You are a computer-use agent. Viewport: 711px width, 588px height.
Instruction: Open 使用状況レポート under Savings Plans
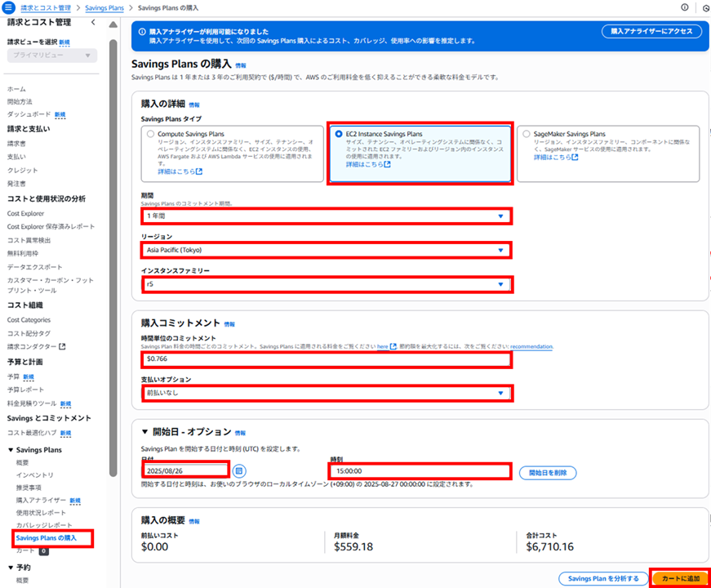pos(41,513)
